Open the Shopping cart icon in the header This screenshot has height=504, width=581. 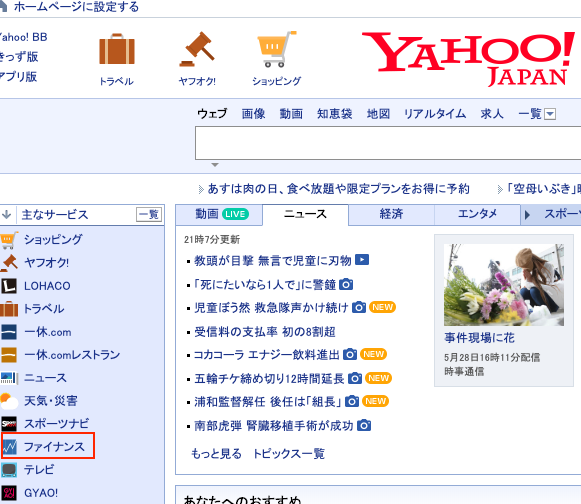(x=277, y=49)
